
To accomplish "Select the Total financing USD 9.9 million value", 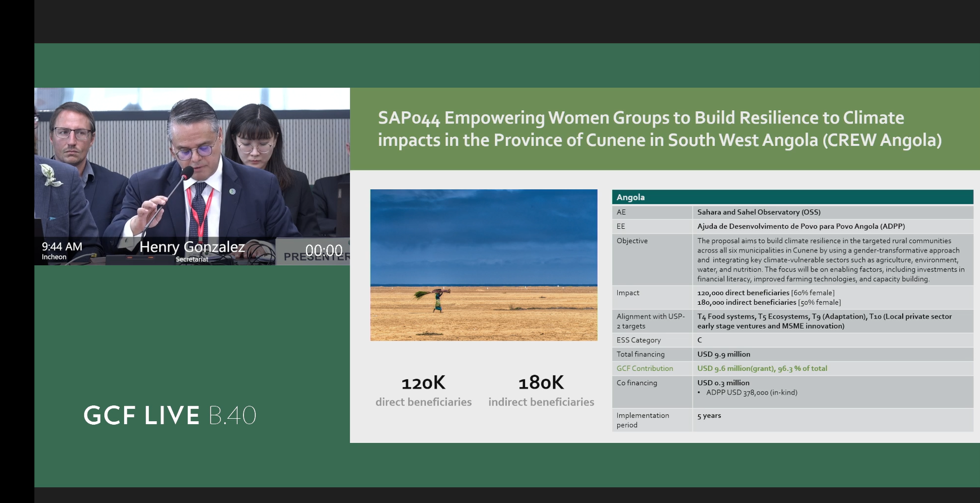I will [724, 354].
